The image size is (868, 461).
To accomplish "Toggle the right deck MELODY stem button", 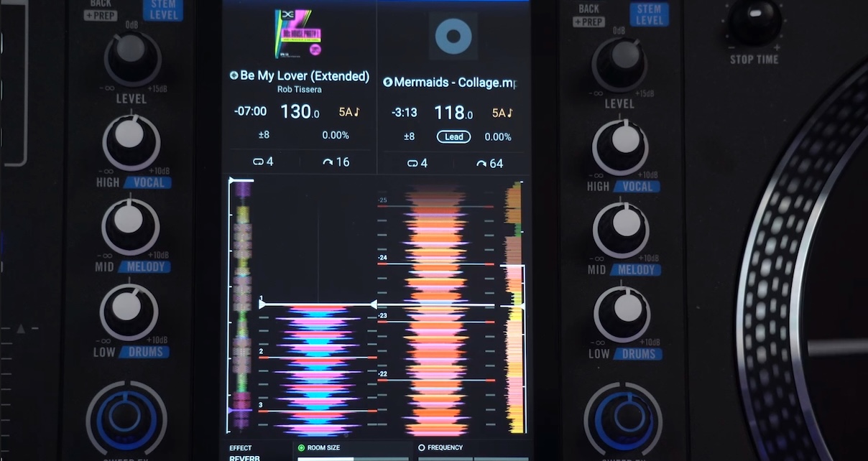I will [x=634, y=270].
